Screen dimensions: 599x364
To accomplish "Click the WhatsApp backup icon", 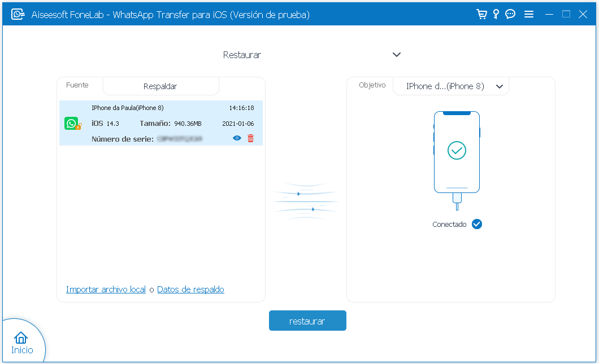I will coord(72,123).
